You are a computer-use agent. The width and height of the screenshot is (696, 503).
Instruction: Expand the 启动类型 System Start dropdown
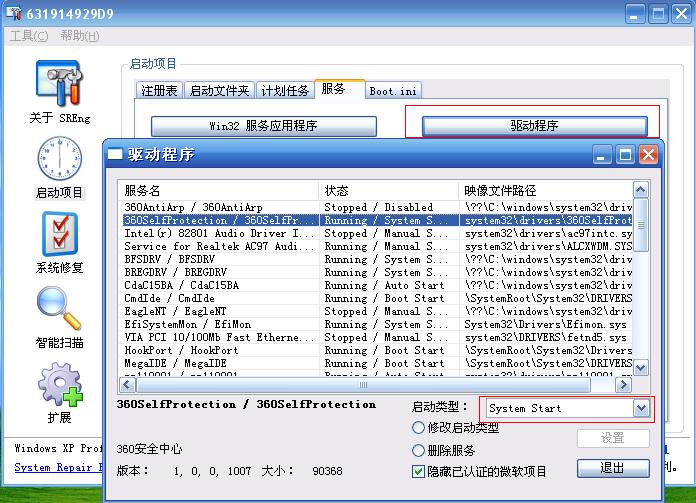coord(641,408)
